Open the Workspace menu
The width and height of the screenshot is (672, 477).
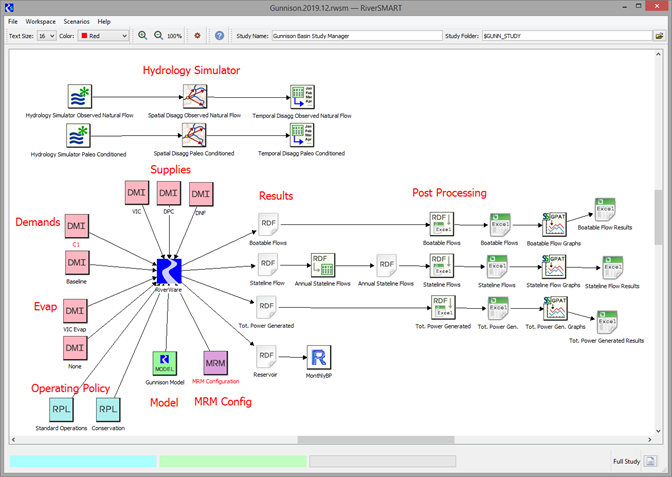(x=41, y=21)
